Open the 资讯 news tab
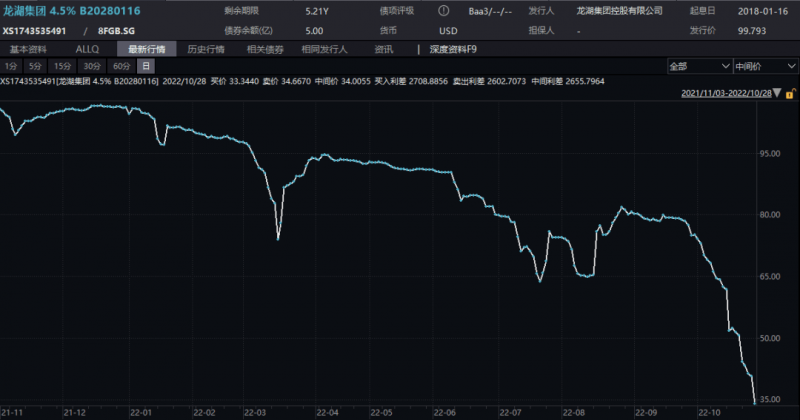This screenshot has width=800, height=420. (x=384, y=48)
